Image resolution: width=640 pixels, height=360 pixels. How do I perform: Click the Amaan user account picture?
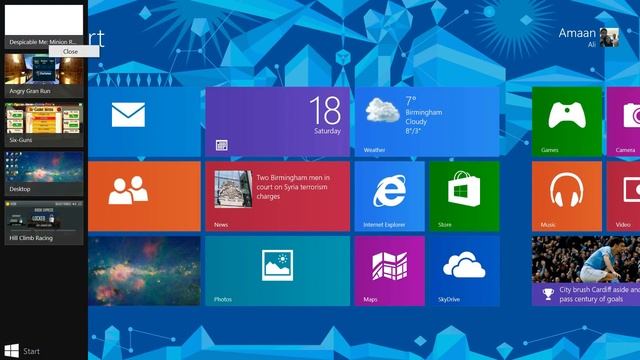point(609,37)
